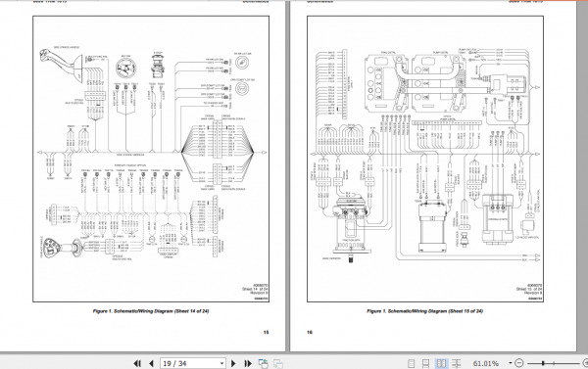Click the previous view icon
Image resolution: width=588 pixels, height=369 pixels.
[x=264, y=363]
